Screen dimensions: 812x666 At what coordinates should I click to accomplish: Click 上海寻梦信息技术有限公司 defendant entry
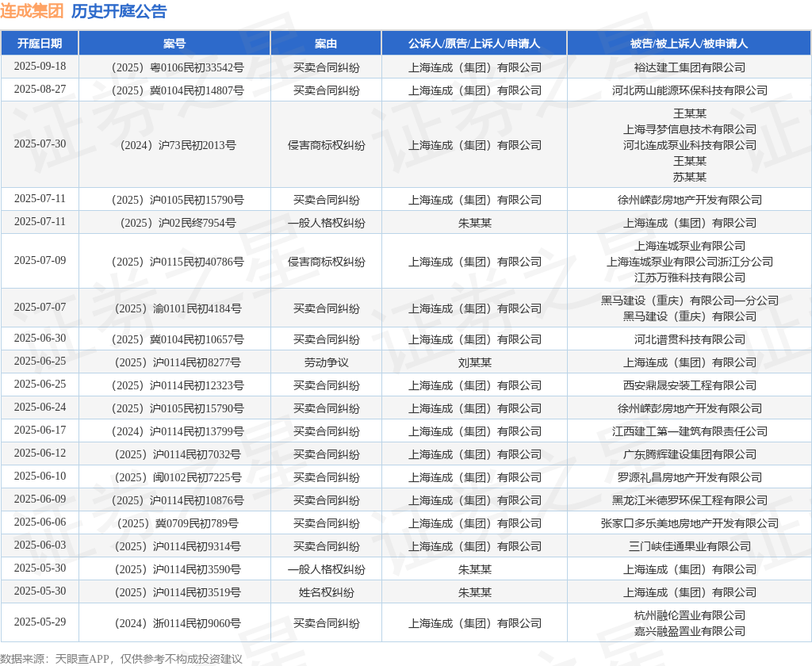click(690, 129)
